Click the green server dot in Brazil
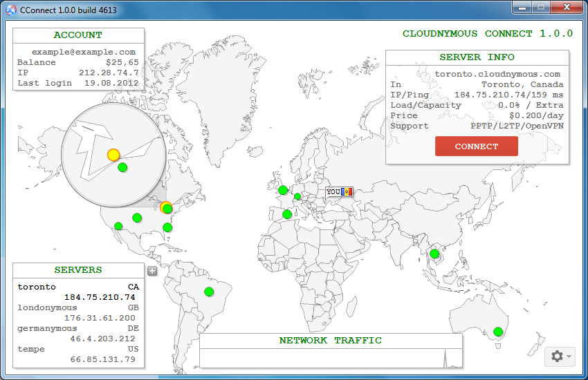The image size is (588, 380). [x=209, y=292]
